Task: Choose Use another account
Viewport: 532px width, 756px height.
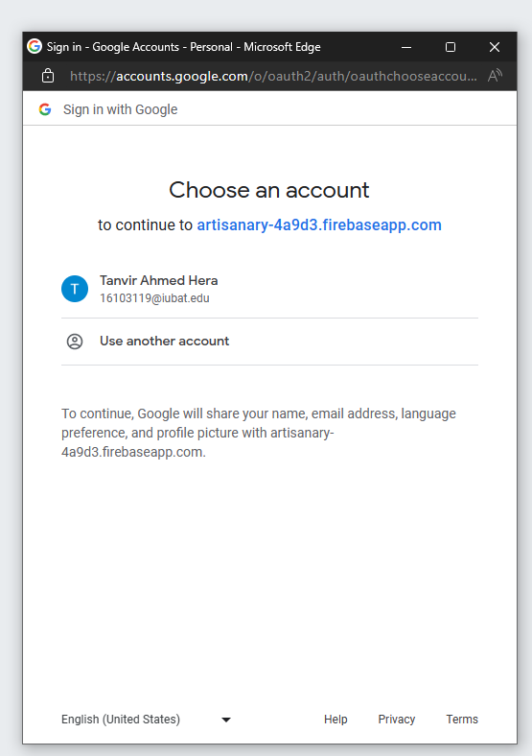Action: pos(270,342)
